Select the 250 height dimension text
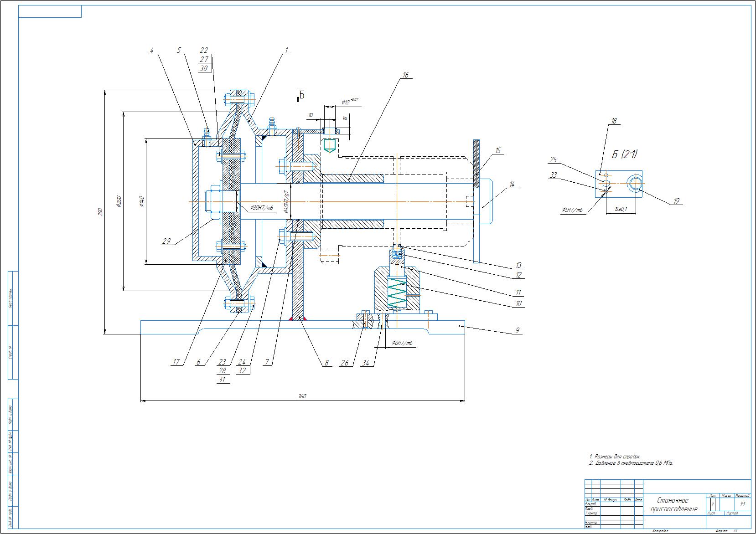The height and width of the screenshot is (534, 756). pos(101,212)
